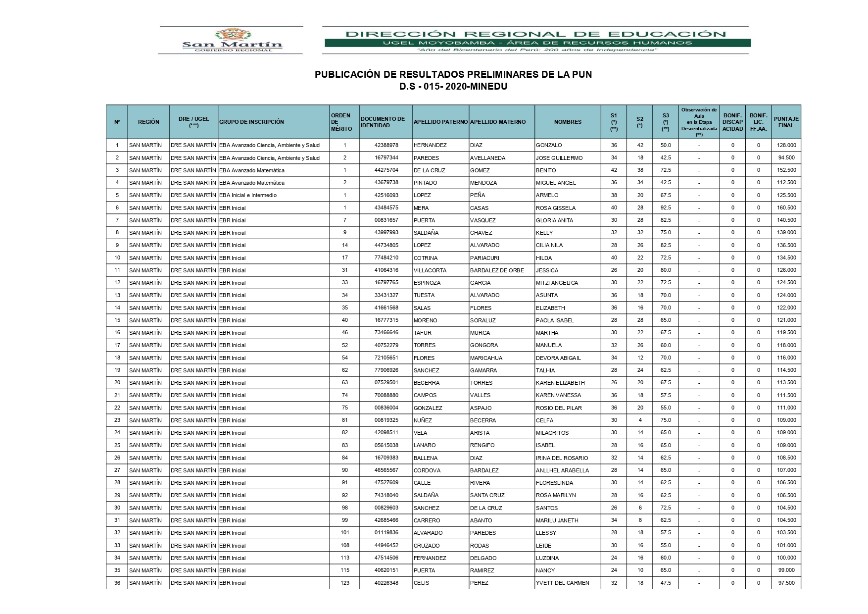Viewport: 868px width, 614px height.
Task: Click the name 'ROSA GISSELA'
Action: tap(556, 208)
